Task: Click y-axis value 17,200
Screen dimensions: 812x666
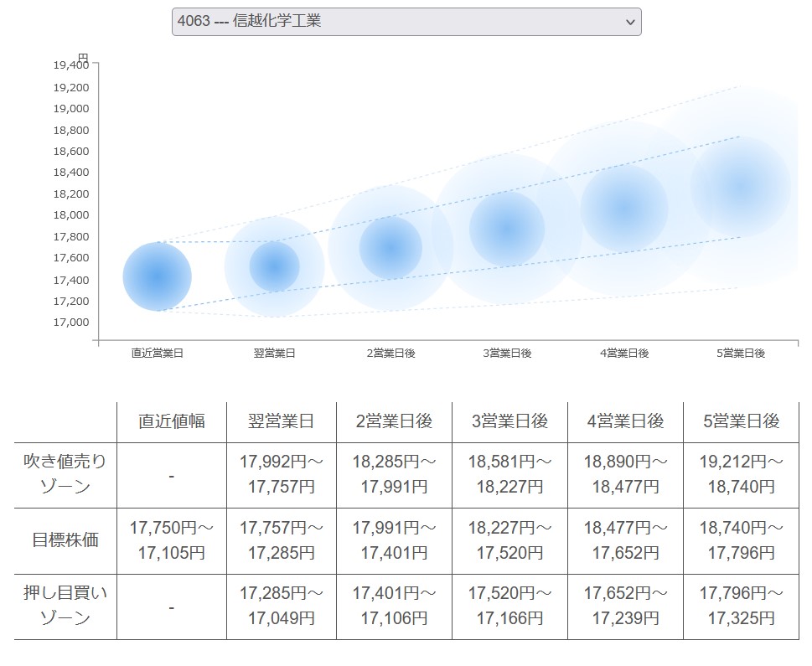Action: pos(71,302)
